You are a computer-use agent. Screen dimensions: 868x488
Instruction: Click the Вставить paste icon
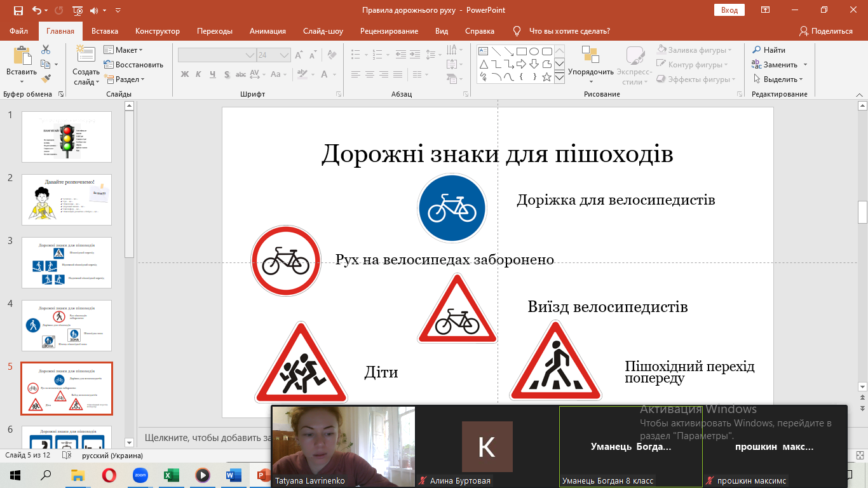click(x=22, y=56)
